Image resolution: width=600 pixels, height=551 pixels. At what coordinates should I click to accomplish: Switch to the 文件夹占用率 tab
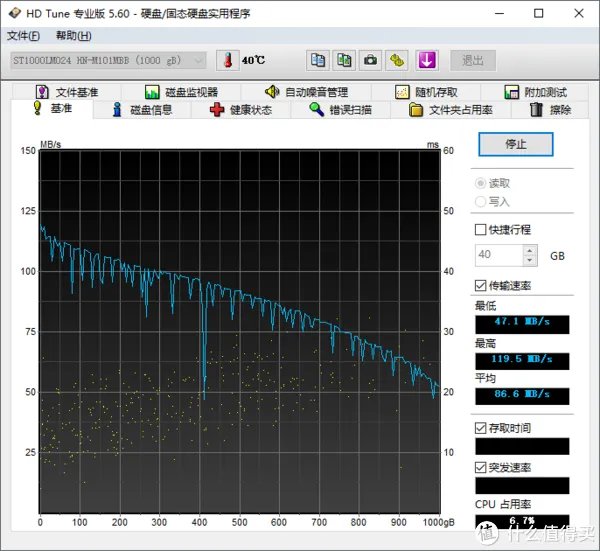click(451, 110)
